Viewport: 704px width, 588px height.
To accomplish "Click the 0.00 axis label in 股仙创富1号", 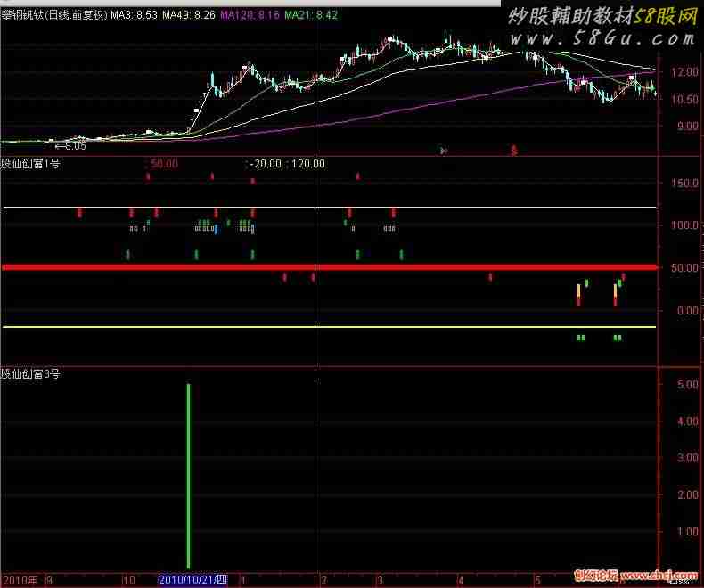I will click(x=688, y=311).
